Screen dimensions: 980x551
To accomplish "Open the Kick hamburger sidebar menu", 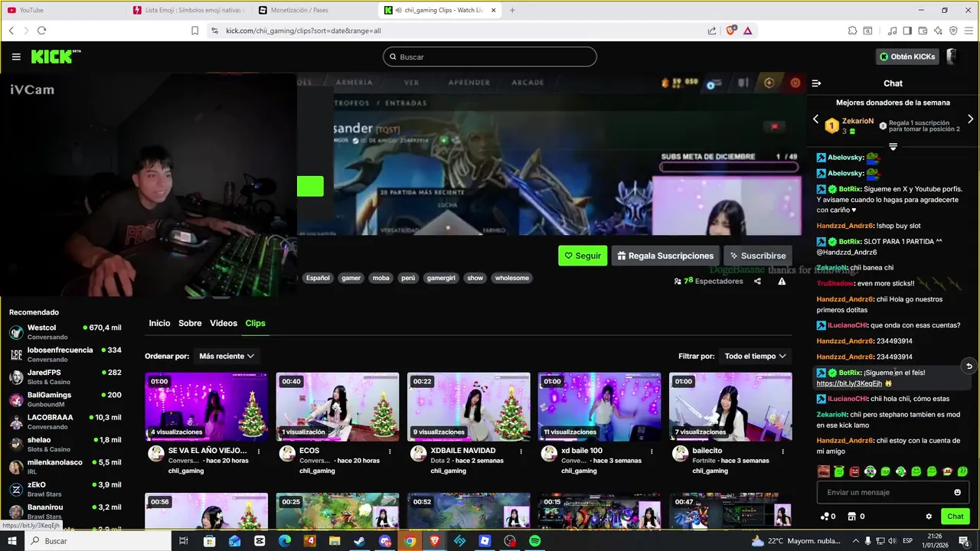I will pyautogui.click(x=16, y=57).
